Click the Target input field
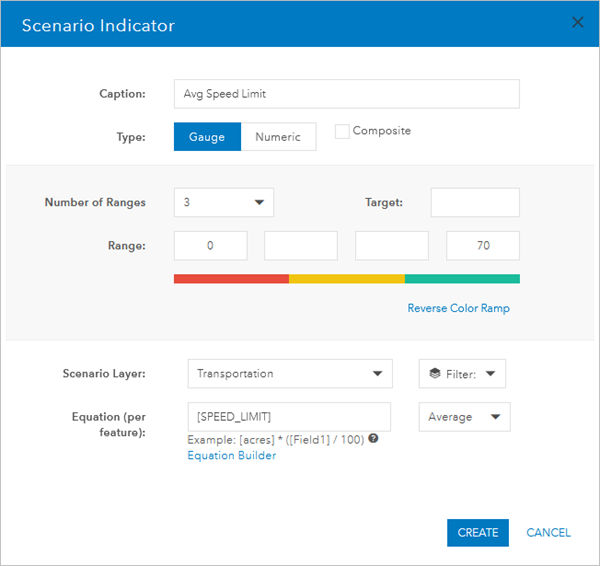This screenshot has width=600, height=566. (475, 202)
